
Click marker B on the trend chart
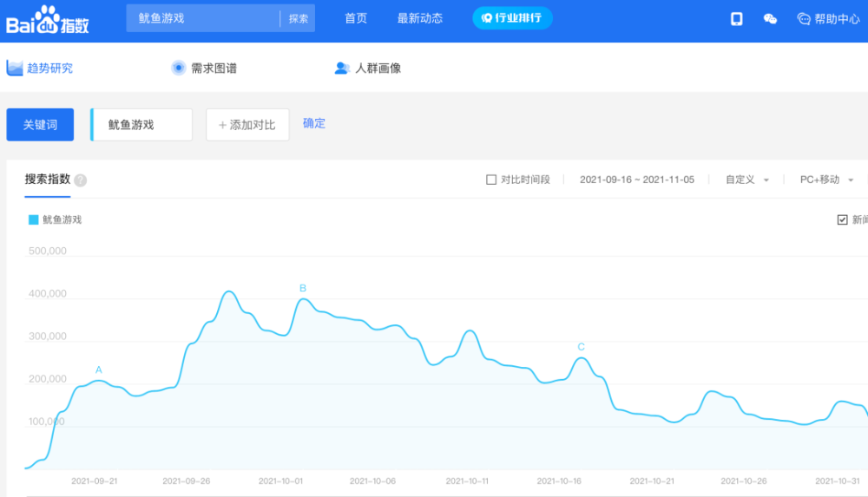click(x=303, y=288)
